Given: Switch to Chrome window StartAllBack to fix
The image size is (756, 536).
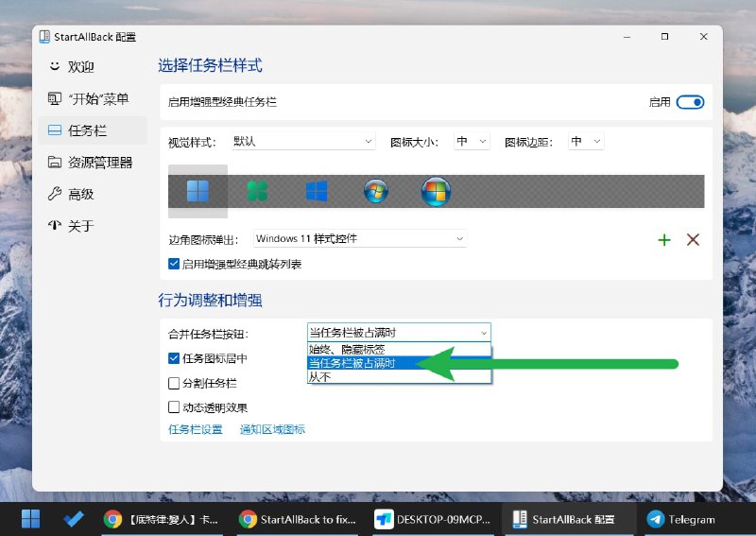Looking at the screenshot, I should coord(300,520).
